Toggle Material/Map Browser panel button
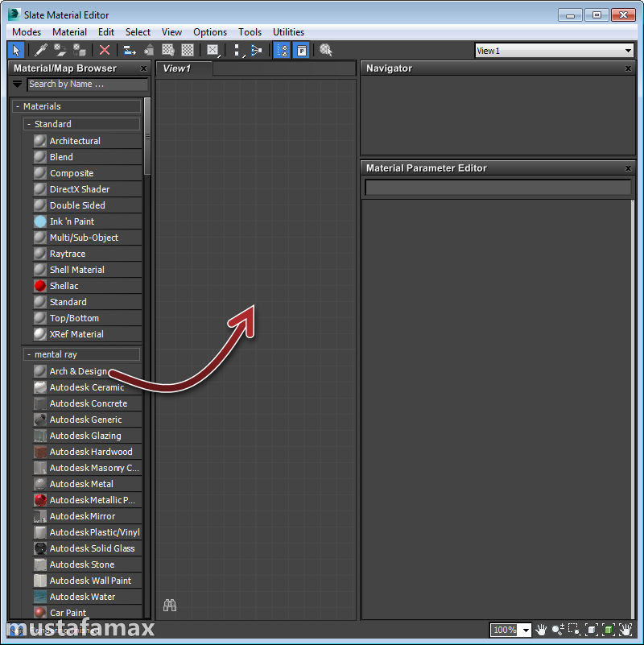Viewport: 644px width, 645px height. tap(282, 50)
